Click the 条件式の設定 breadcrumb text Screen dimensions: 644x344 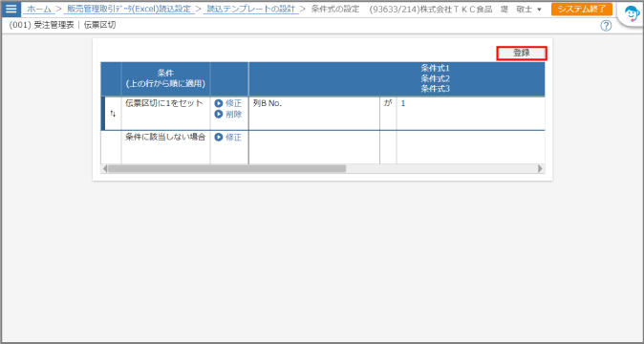tap(335, 9)
